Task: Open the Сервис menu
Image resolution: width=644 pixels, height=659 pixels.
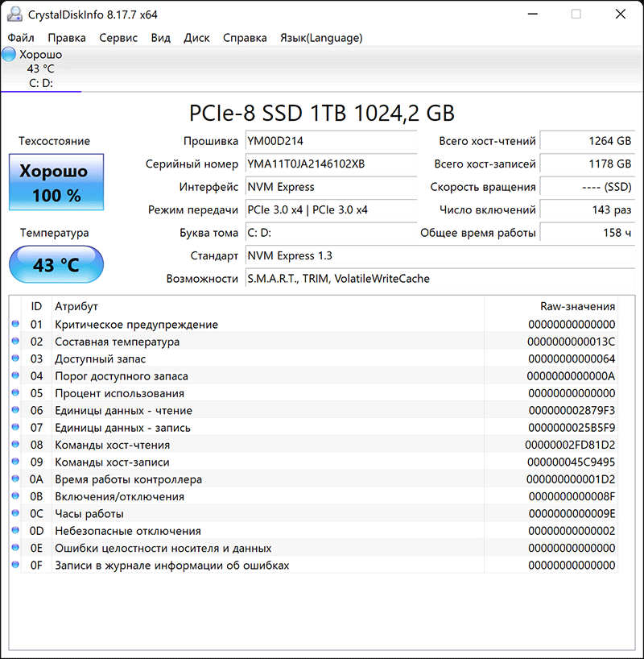Action: coord(118,38)
